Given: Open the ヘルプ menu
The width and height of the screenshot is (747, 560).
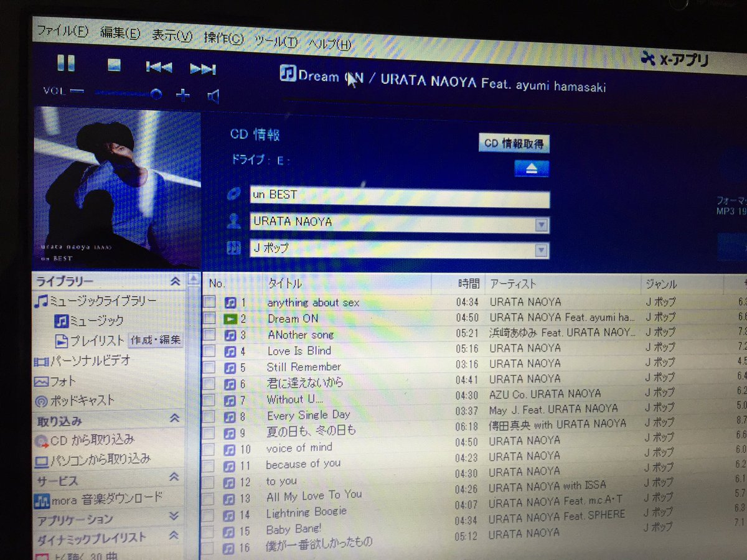Looking at the screenshot, I should (330, 44).
